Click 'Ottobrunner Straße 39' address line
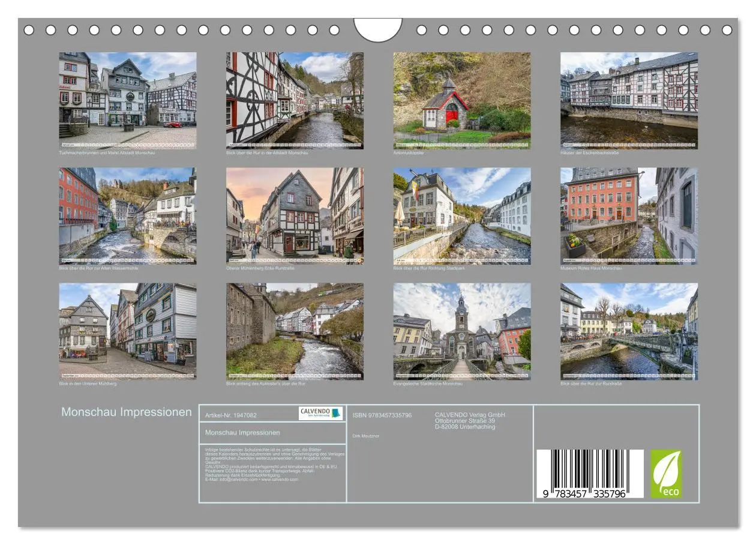The width and height of the screenshot is (756, 545). click(x=465, y=421)
